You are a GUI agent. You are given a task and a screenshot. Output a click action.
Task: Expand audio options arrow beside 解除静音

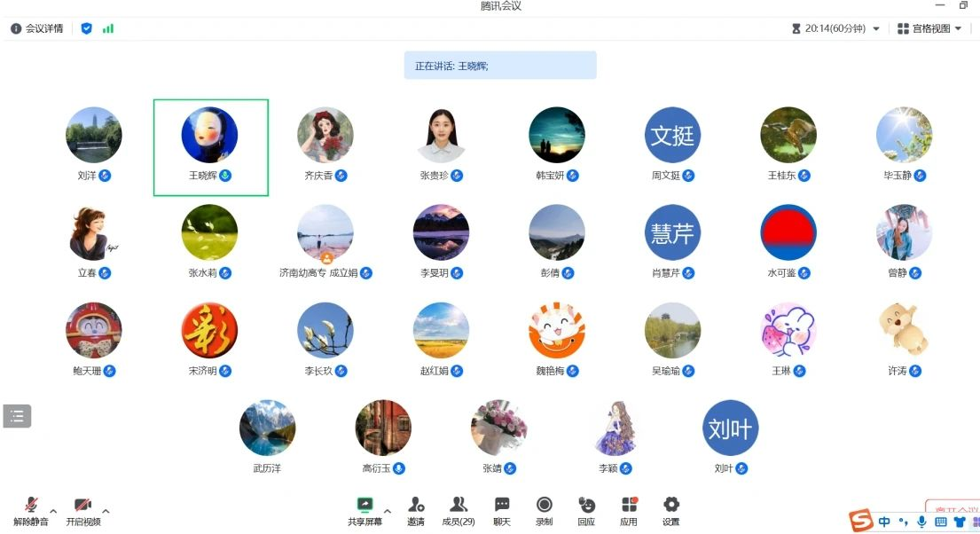tap(53, 511)
